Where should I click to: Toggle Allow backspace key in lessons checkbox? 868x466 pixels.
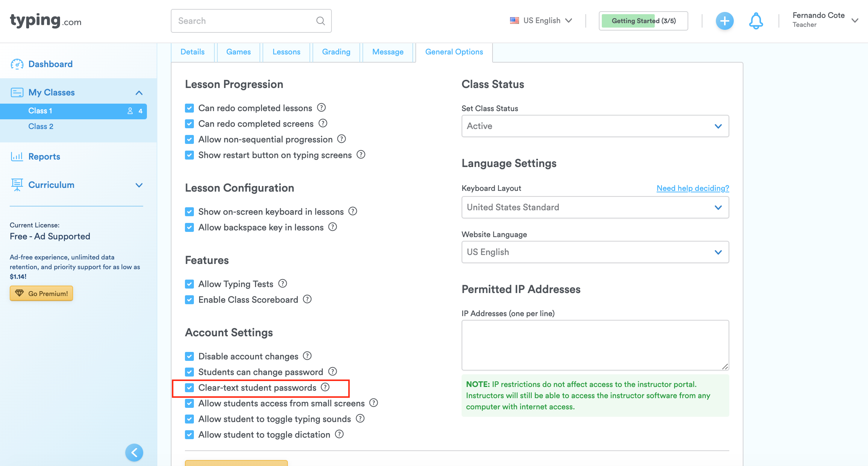pyautogui.click(x=189, y=227)
